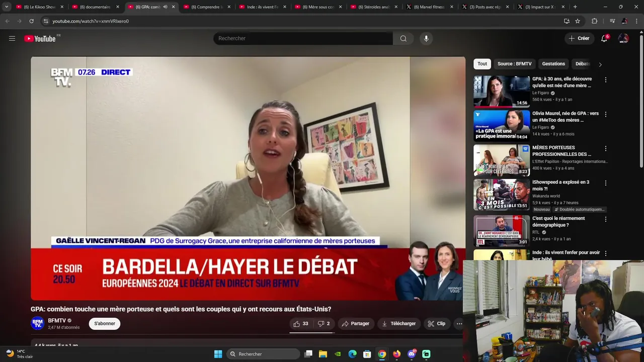
Task: Open Microsoft Edge from the taskbar
Action: coord(353,354)
